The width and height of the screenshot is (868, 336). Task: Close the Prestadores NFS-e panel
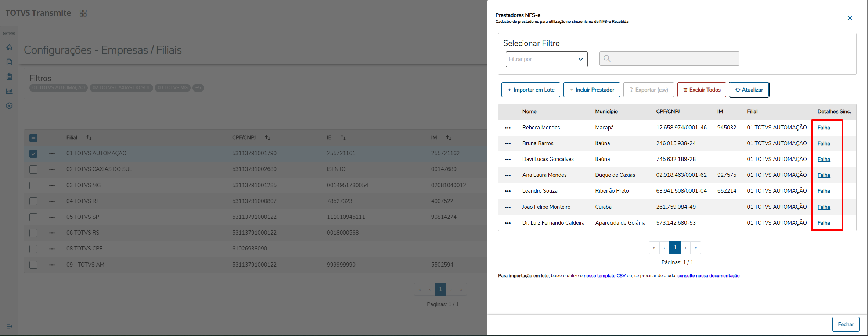(x=850, y=18)
